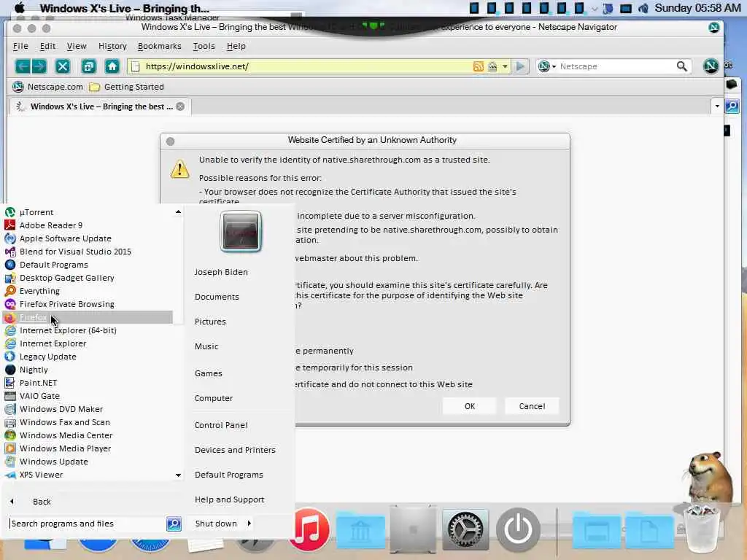Click the power button dock icon
Image resolution: width=747 pixels, height=560 pixels.
(518, 529)
